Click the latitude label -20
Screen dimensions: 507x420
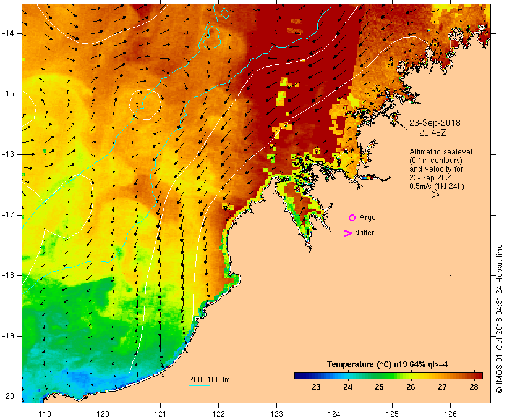click(8, 397)
